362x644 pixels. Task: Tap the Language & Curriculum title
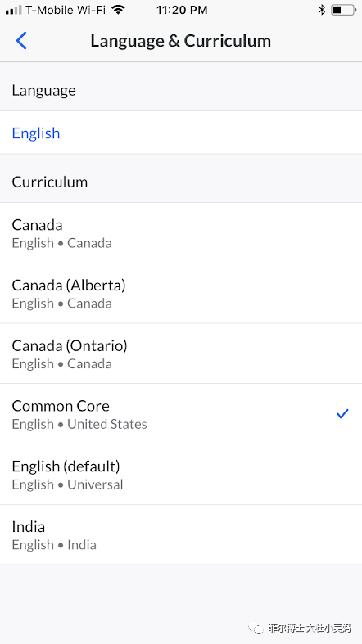[181, 41]
